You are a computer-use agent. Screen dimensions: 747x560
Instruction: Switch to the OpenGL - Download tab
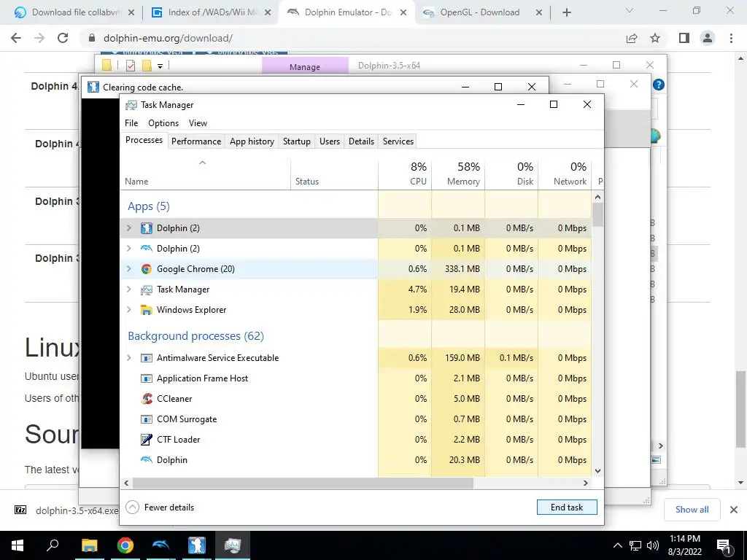(482, 12)
